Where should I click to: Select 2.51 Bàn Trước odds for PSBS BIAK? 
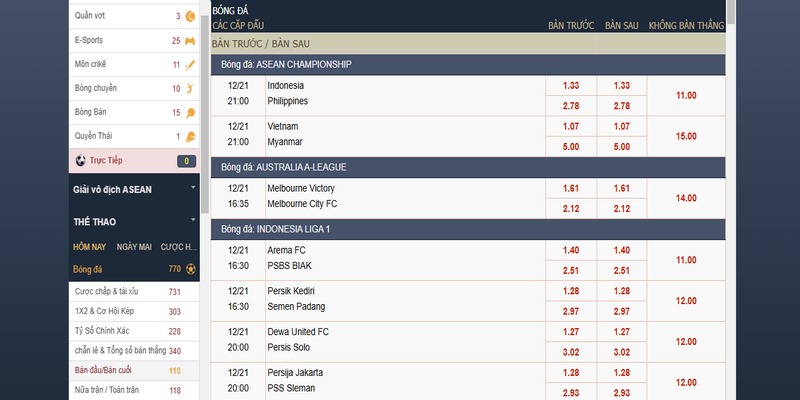(x=571, y=270)
